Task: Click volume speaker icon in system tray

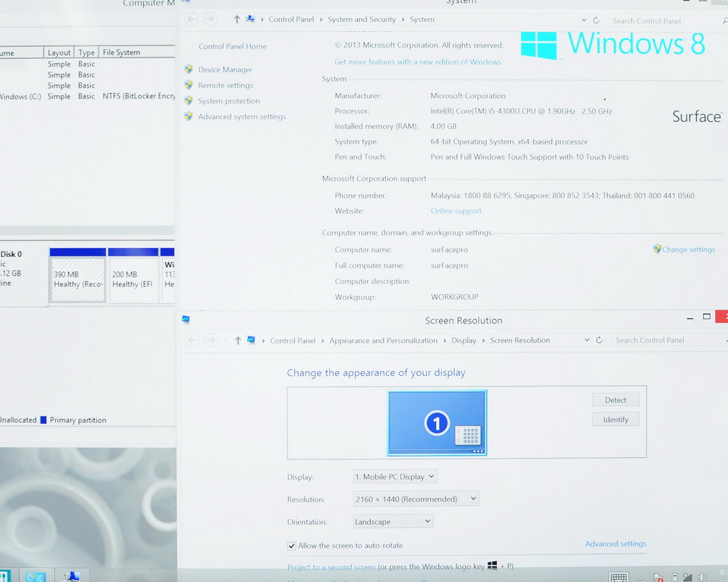Action: [702, 577]
